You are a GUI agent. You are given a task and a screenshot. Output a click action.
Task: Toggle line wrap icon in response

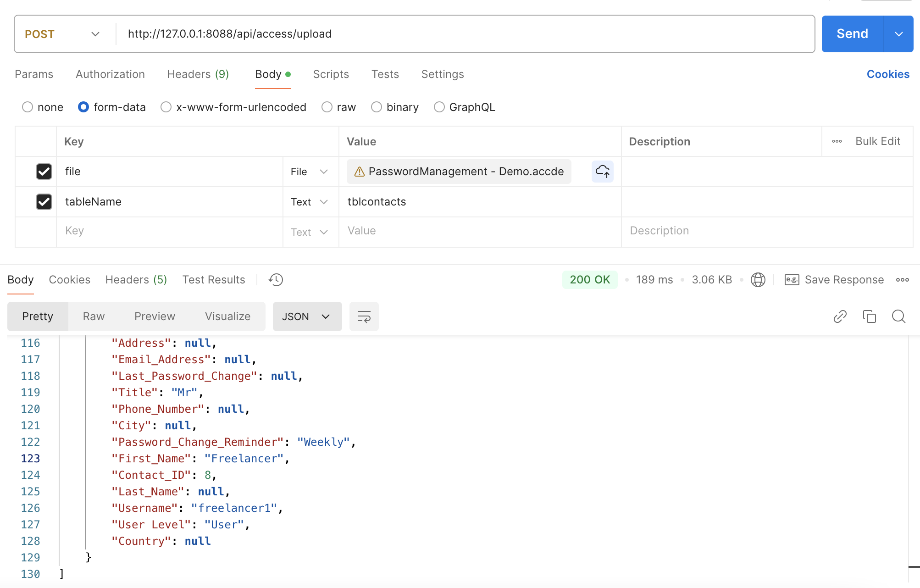364,316
